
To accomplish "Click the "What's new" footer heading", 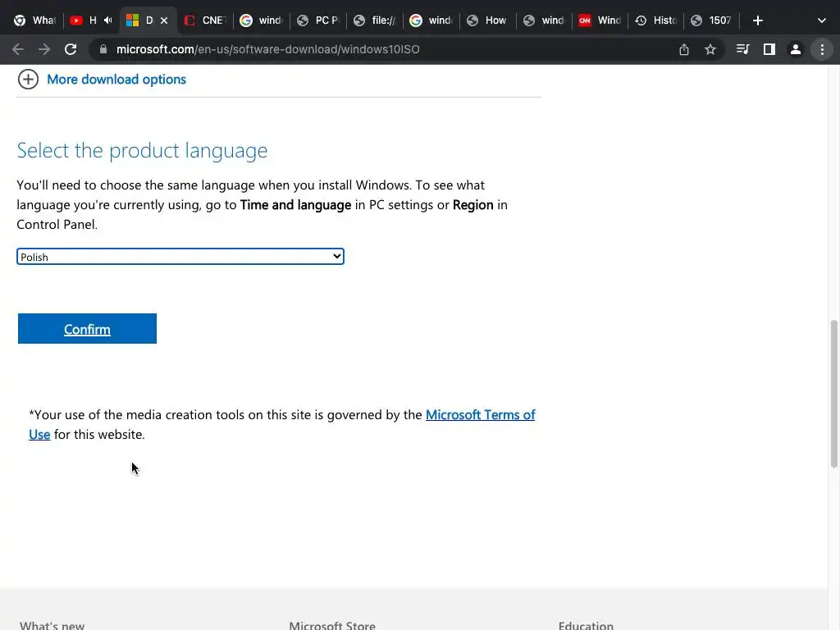I will pyautogui.click(x=52, y=624).
